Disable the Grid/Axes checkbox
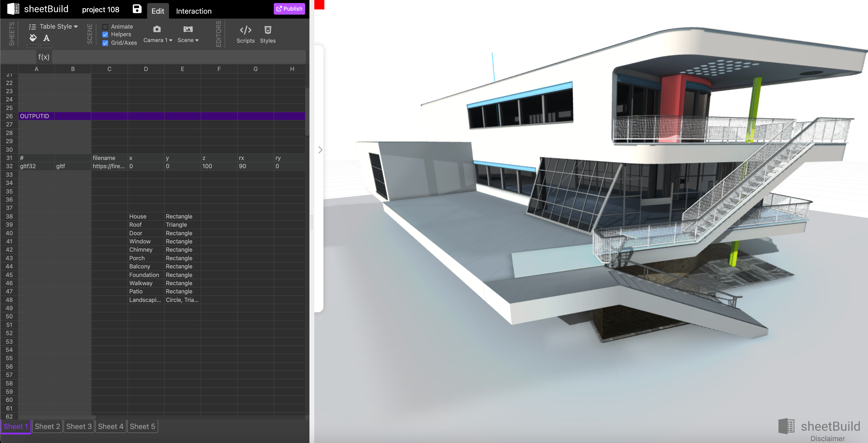868x443 pixels. tap(105, 43)
